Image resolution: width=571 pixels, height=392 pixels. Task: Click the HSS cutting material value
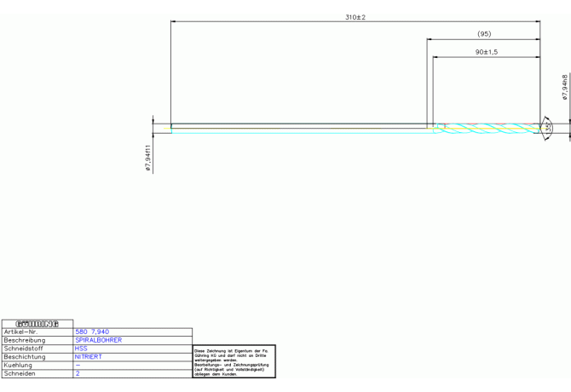coord(81,349)
